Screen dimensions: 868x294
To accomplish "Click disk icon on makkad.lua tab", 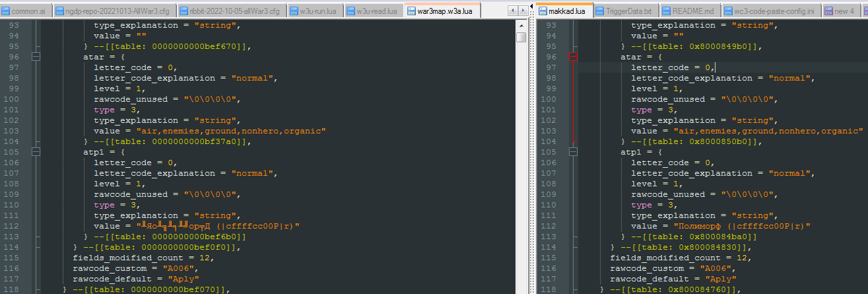I will coord(543,11).
